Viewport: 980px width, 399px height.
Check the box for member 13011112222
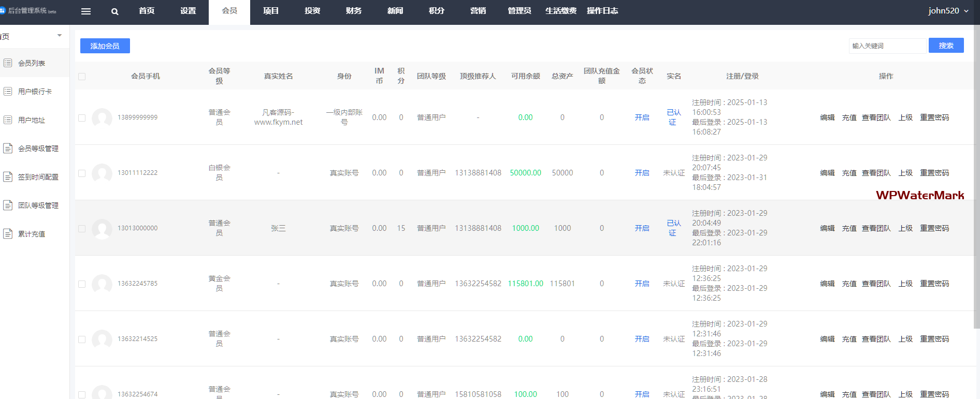point(82,173)
